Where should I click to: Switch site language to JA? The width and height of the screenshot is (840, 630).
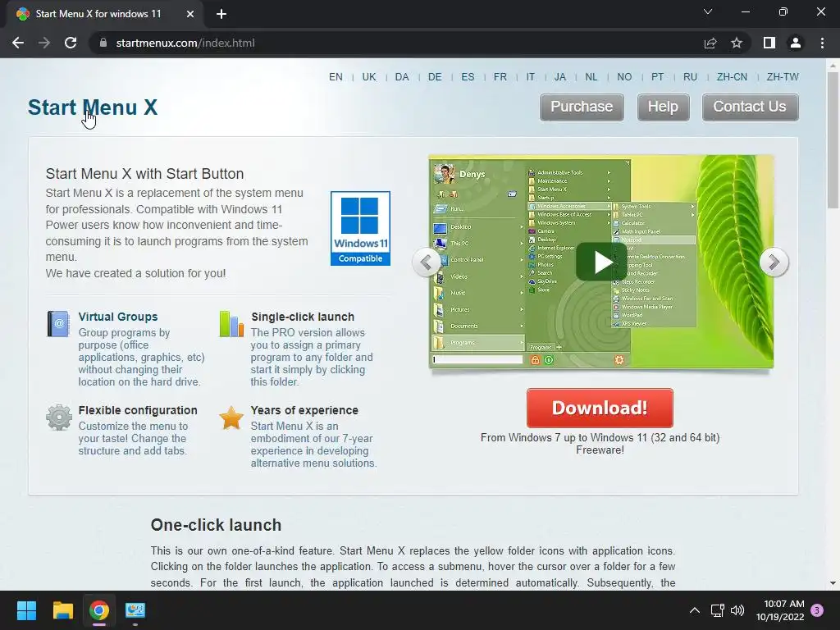(x=560, y=76)
